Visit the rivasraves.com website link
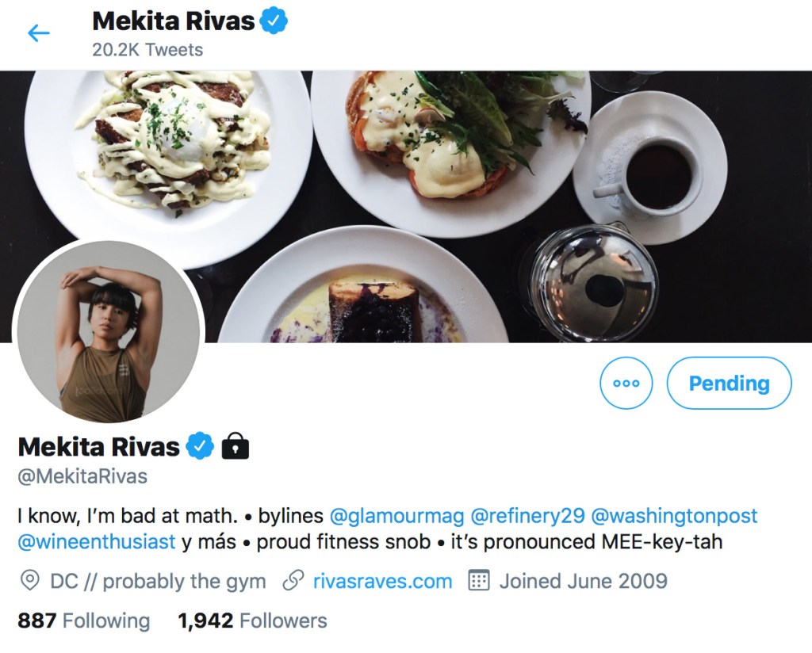 [x=382, y=581]
